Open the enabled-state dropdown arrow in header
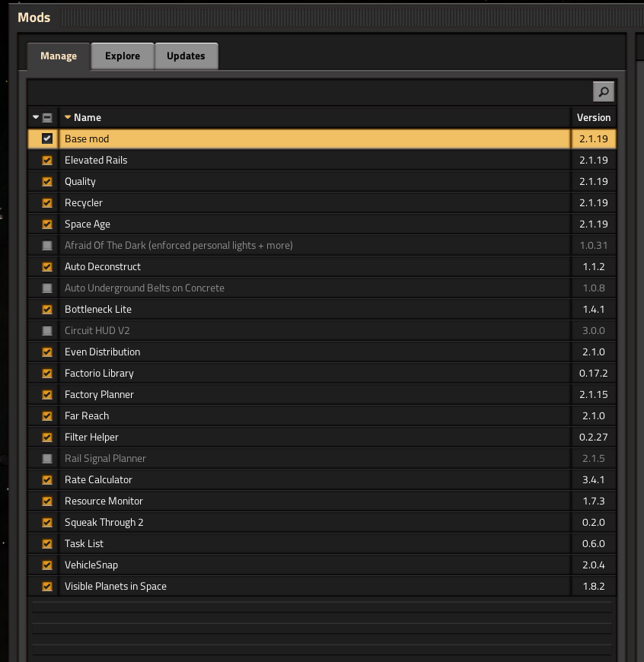 (x=36, y=117)
